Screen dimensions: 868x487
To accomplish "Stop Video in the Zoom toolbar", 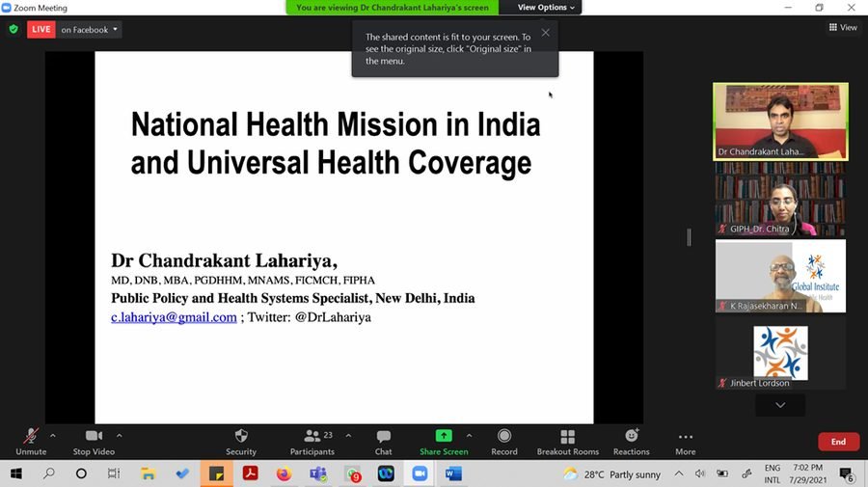I will coord(94,442).
